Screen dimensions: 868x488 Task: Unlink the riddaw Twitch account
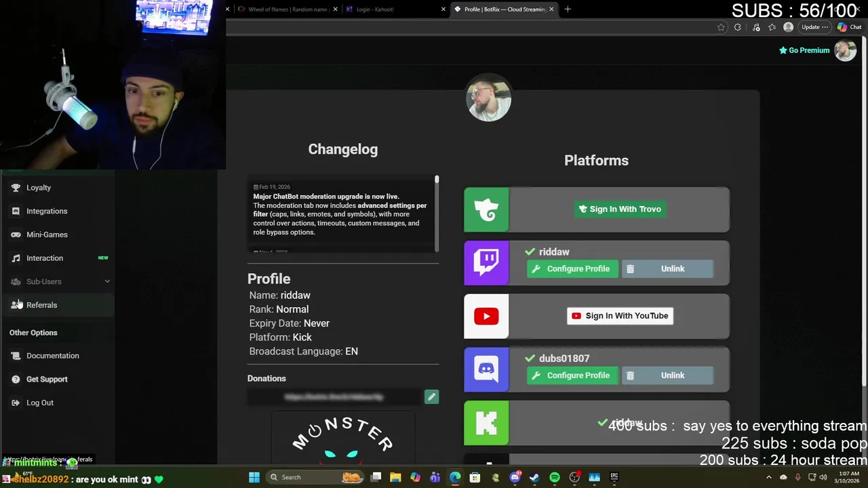667,269
